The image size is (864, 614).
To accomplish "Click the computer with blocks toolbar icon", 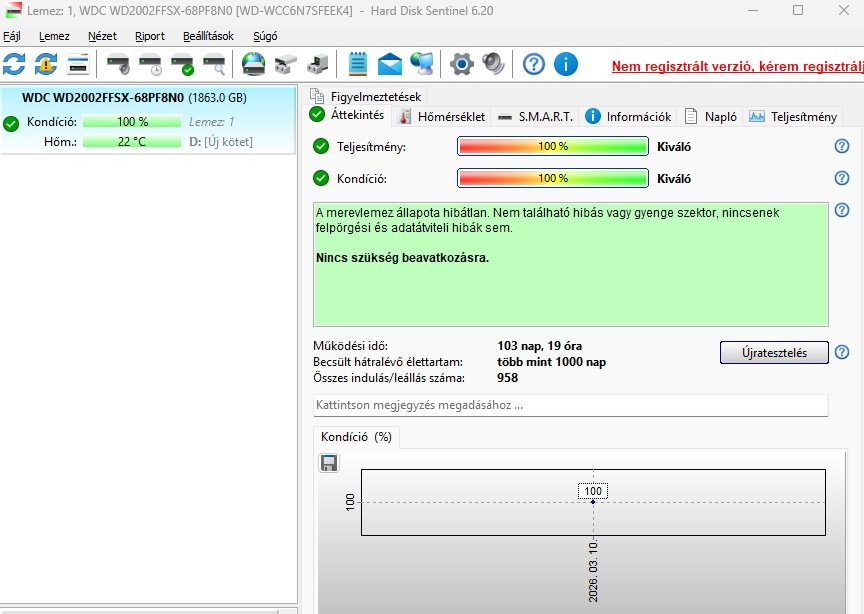I will (318, 64).
